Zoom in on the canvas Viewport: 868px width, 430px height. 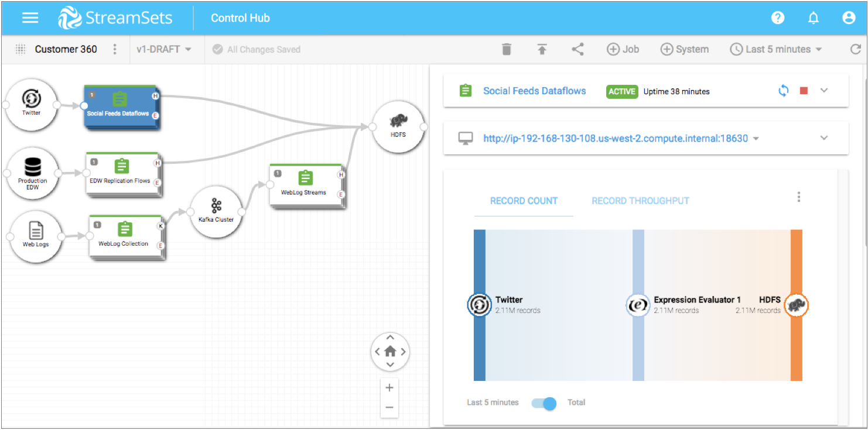(389, 387)
